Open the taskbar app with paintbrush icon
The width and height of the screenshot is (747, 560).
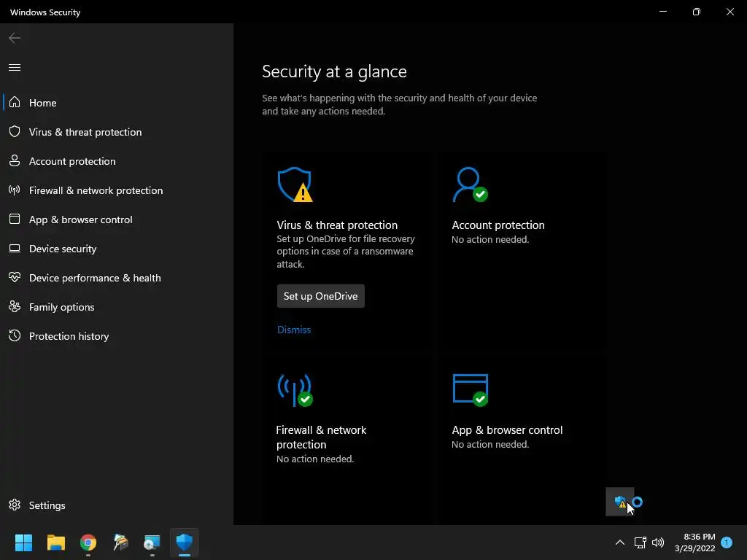pos(120,542)
